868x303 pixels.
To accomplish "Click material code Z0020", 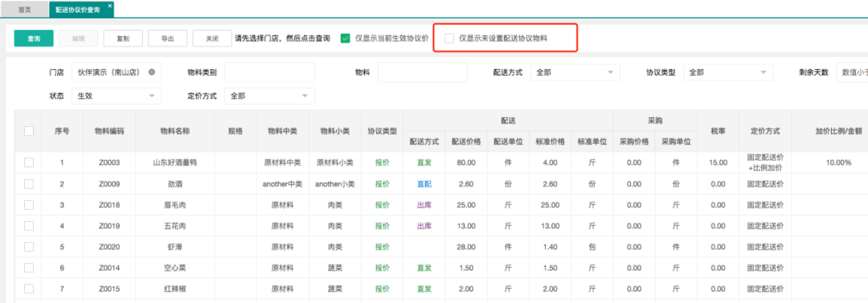I will coord(109,247).
